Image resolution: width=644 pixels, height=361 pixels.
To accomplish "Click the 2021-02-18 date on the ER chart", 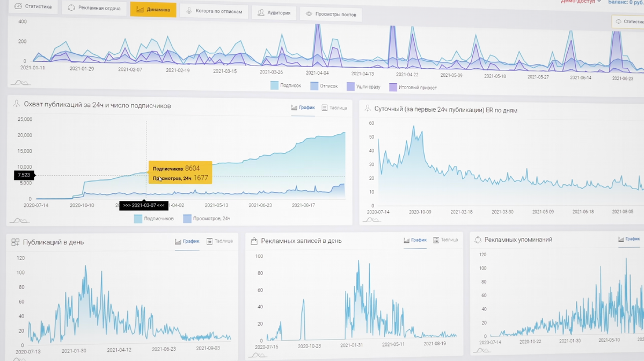I will [x=462, y=212].
